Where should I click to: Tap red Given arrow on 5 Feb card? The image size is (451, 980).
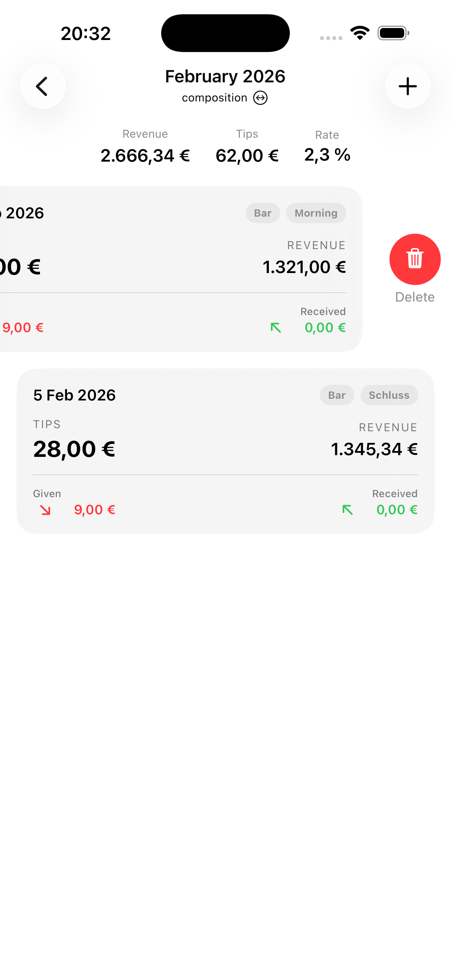[45, 510]
